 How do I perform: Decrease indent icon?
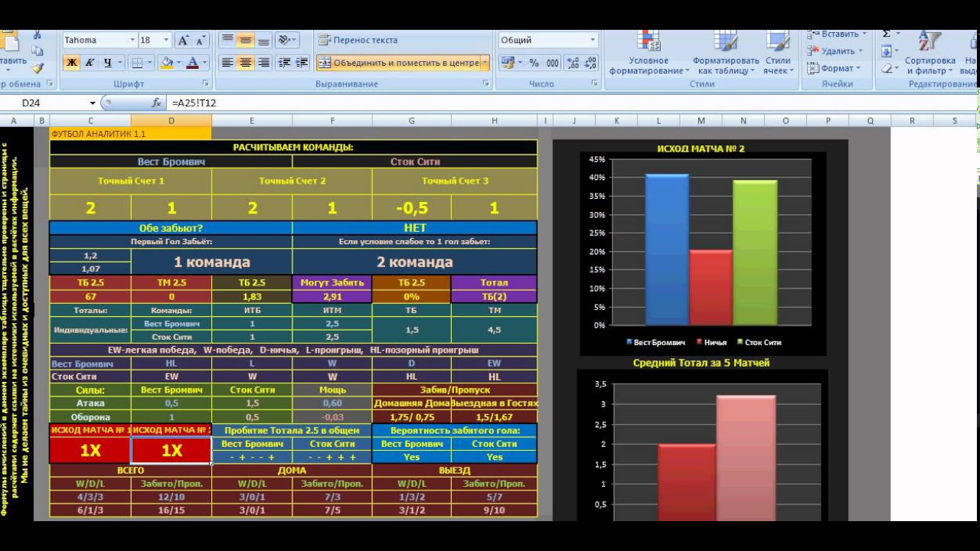(285, 63)
